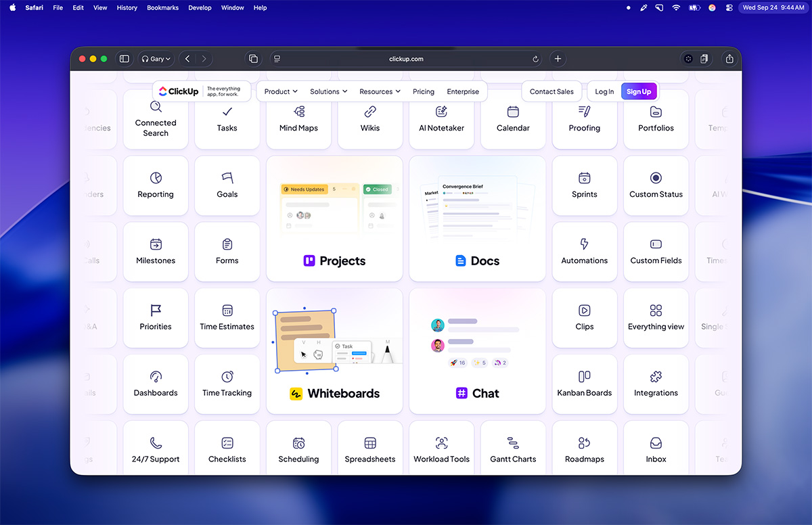Select the Forms clipboard tile
This screenshot has width=812, height=525.
point(227,252)
